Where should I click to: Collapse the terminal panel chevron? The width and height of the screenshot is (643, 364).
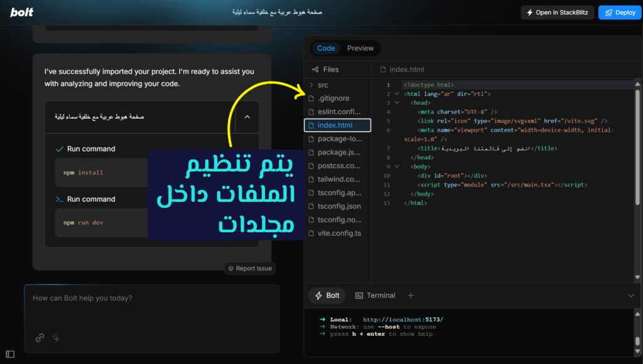tap(630, 296)
